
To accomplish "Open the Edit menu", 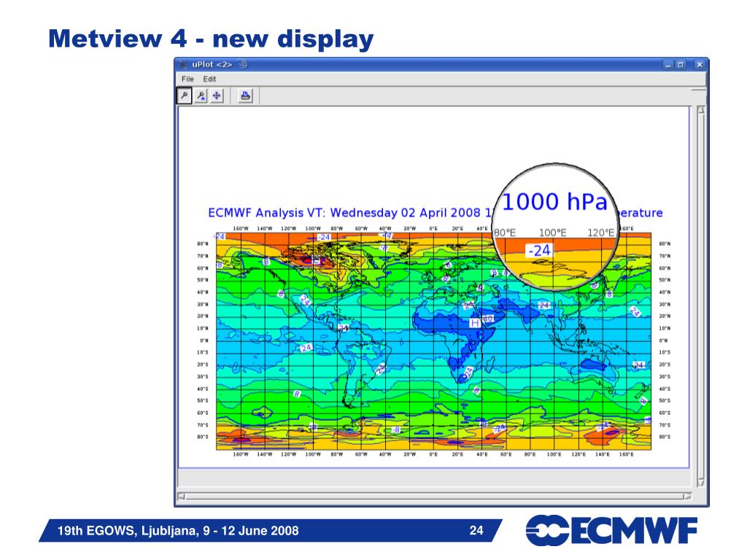I will pos(209,79).
